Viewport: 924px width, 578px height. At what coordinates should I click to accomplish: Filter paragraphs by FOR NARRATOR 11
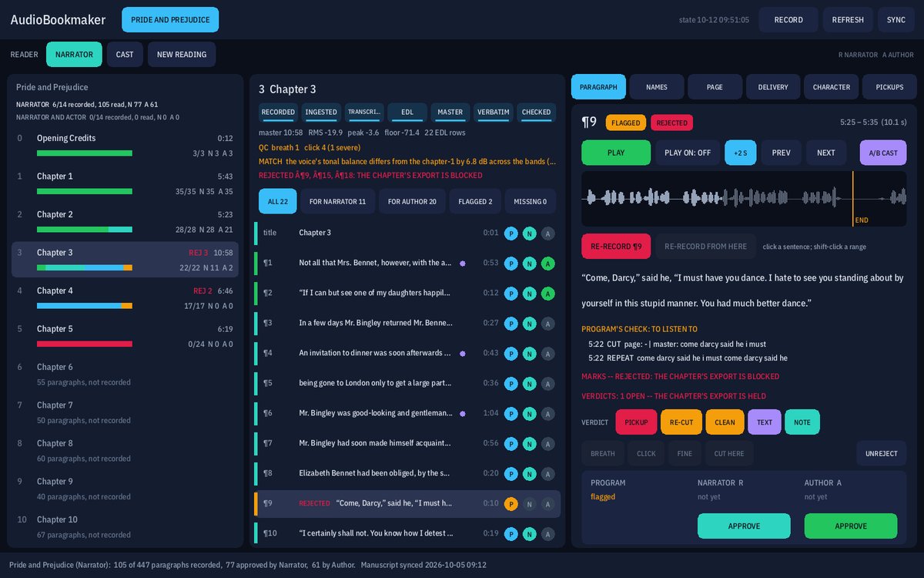coord(338,201)
